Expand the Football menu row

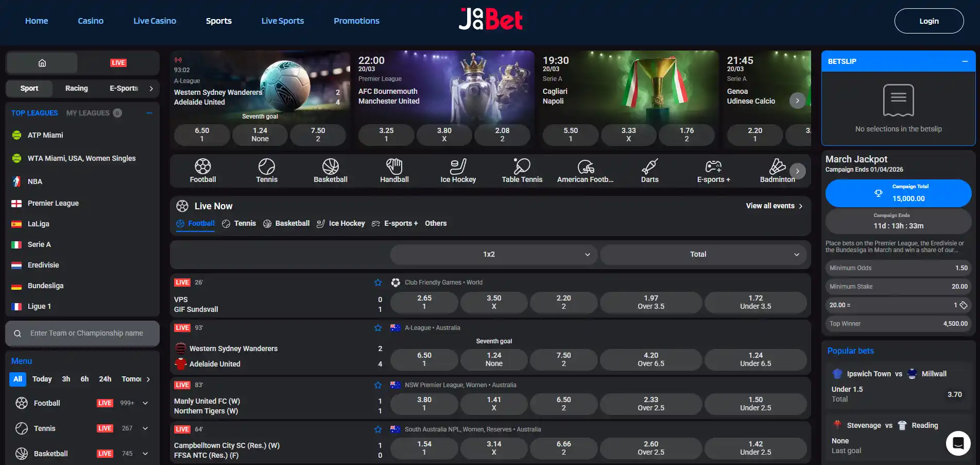click(x=145, y=403)
